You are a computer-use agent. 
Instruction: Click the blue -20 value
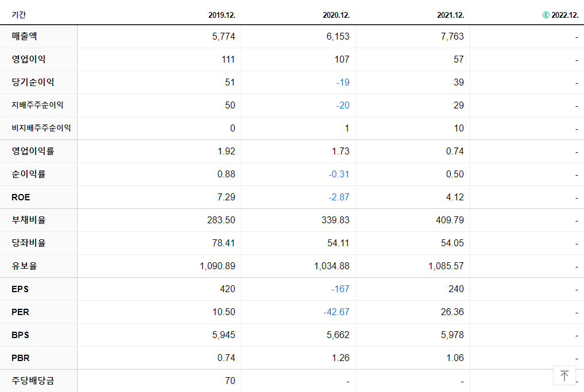343,106
